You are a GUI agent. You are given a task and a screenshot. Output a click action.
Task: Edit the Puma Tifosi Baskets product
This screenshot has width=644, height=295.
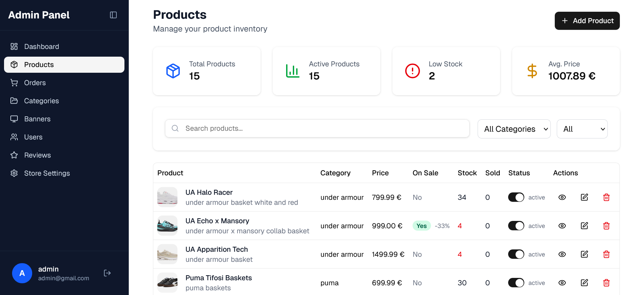[584, 283]
